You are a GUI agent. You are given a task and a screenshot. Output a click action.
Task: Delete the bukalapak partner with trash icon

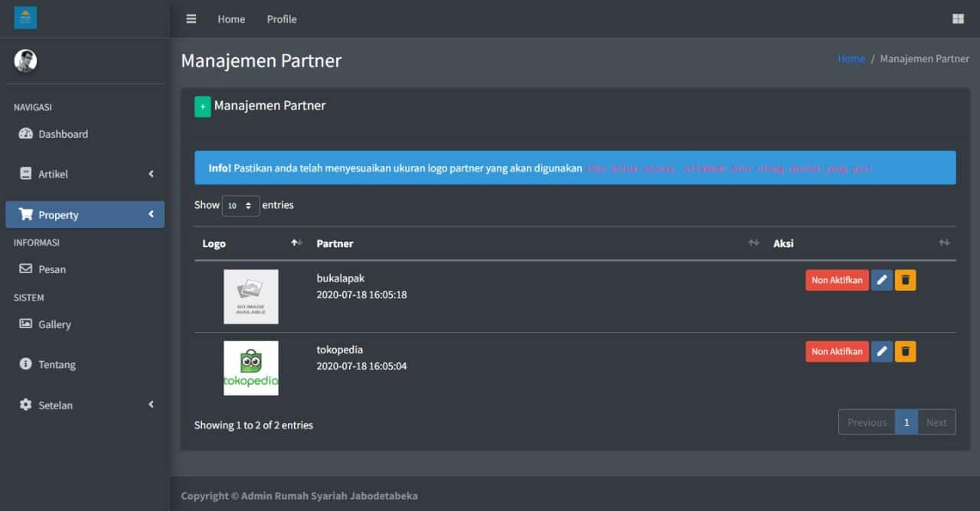tap(905, 281)
